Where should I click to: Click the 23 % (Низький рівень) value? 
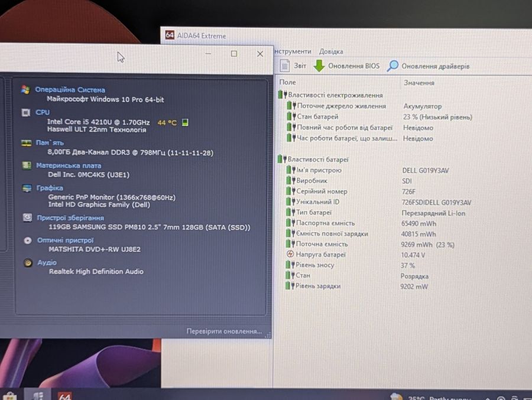[x=437, y=117]
